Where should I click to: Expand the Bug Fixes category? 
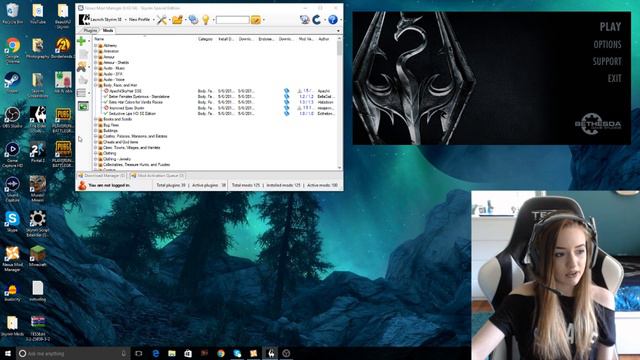point(96,125)
